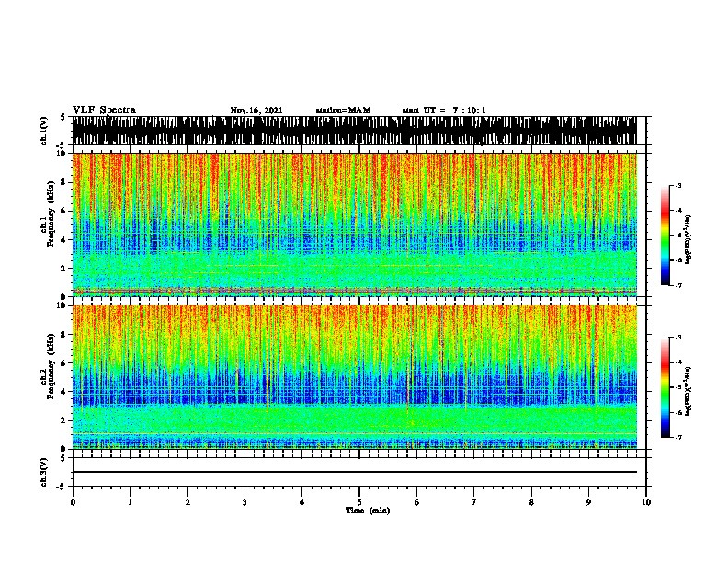Screen dimensions: 728x563
Task: Click the "-3" label on ch.1 color bar
Action: pyautogui.click(x=678, y=186)
